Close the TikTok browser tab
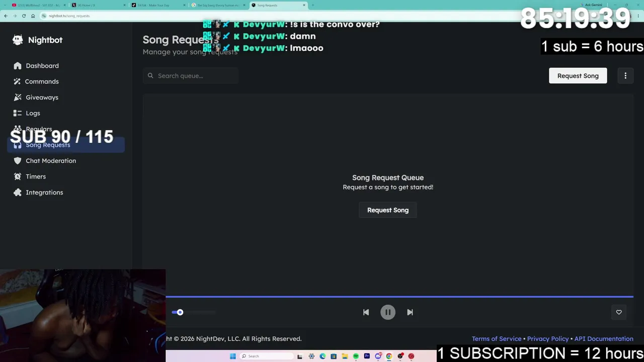 184,5
